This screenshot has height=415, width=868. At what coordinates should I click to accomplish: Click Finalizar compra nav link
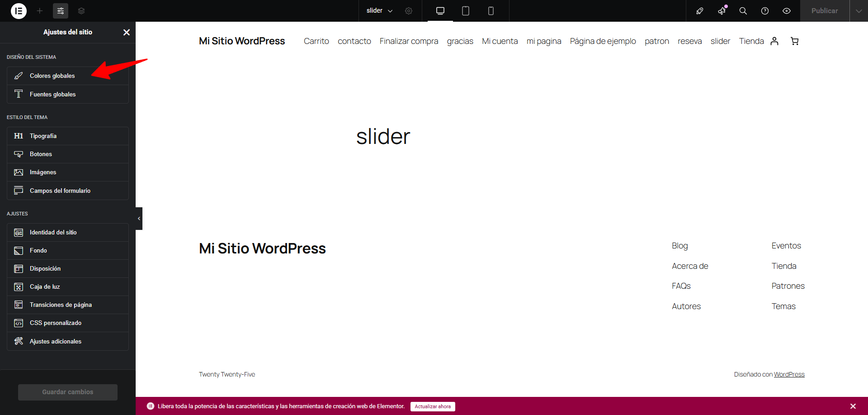point(409,41)
